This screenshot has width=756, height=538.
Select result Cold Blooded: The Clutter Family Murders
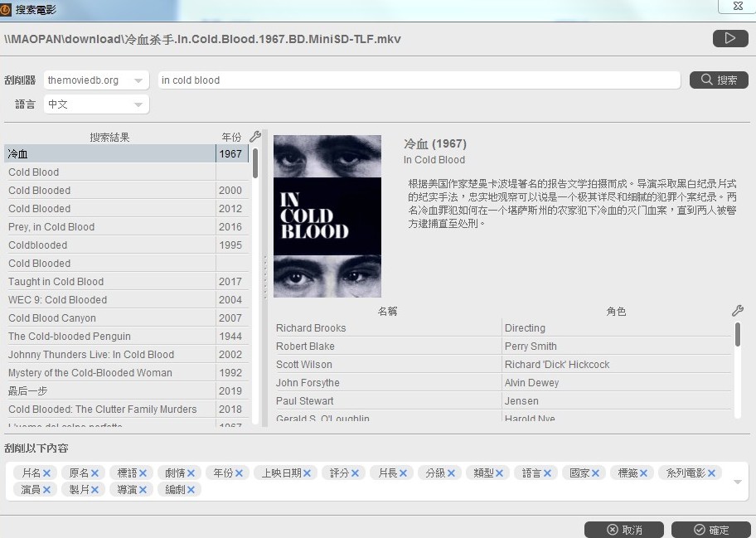(x=126, y=410)
